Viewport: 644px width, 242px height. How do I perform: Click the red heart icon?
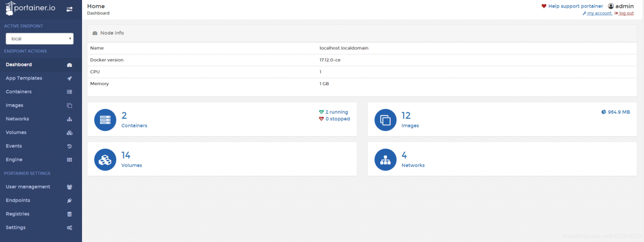[544, 6]
